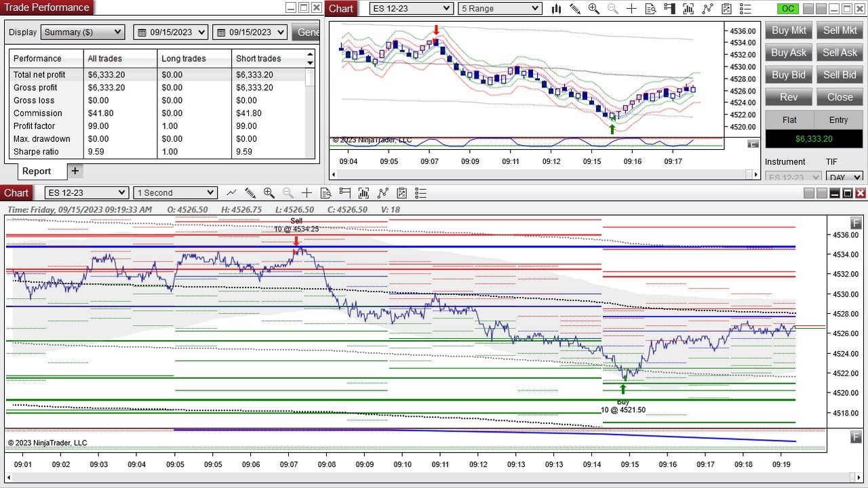Open Strategies in bottom chart toolbar
The height and width of the screenshot is (488, 868).
point(402,193)
